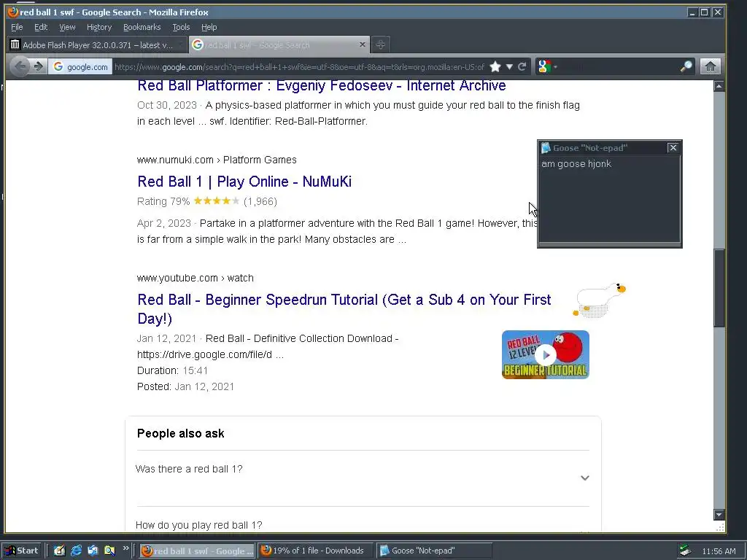The image size is (747, 560).
Task: Open Red Ball 1 Play Online NuMuKi link
Action: (244, 182)
